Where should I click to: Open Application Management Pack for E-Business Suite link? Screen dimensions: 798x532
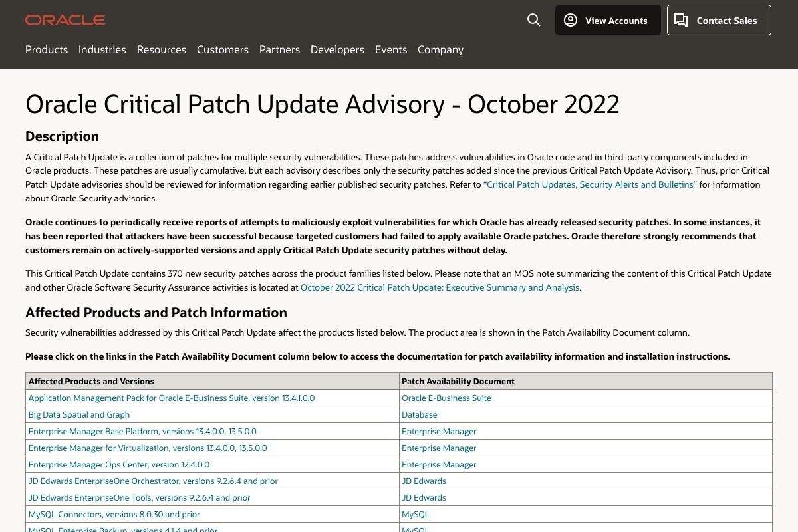[x=172, y=398]
